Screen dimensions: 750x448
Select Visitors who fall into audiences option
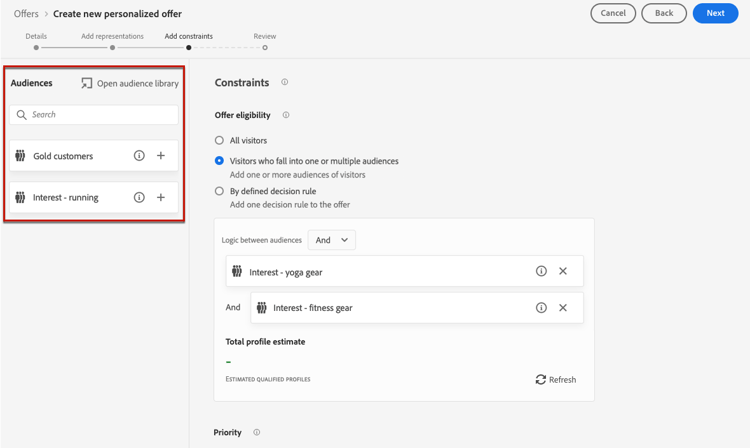[219, 161]
